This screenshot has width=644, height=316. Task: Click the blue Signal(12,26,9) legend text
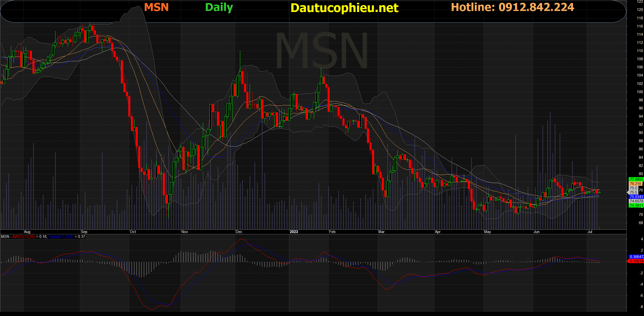click(61, 237)
